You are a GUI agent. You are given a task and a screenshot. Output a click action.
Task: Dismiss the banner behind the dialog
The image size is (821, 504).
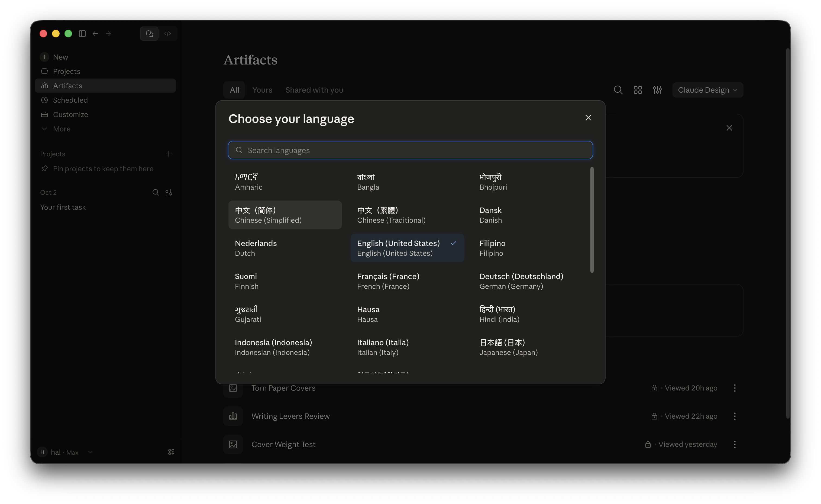click(x=729, y=128)
